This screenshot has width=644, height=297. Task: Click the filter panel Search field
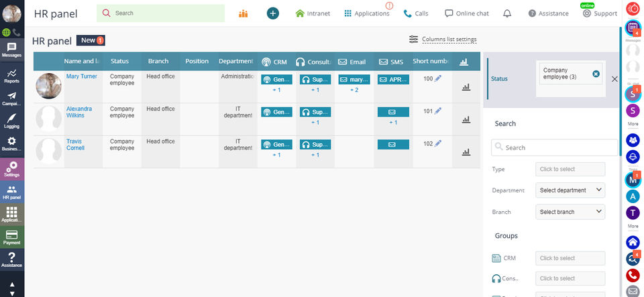point(555,147)
